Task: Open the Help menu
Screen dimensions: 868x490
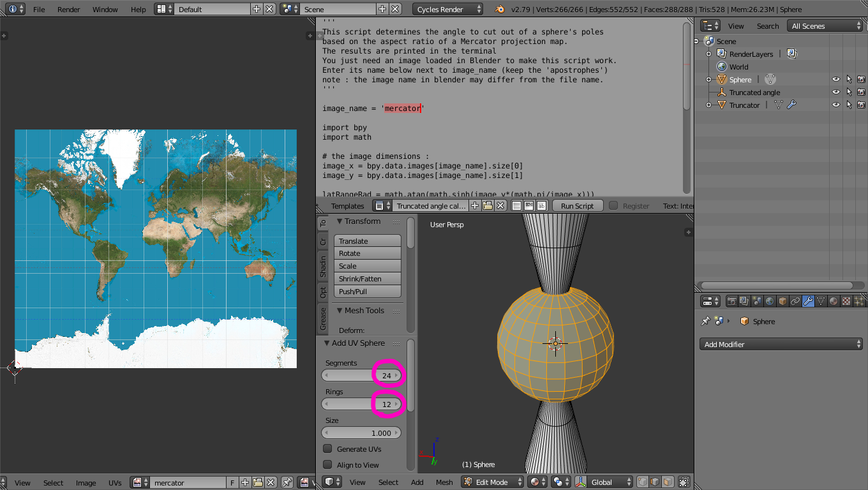Action: (138, 10)
